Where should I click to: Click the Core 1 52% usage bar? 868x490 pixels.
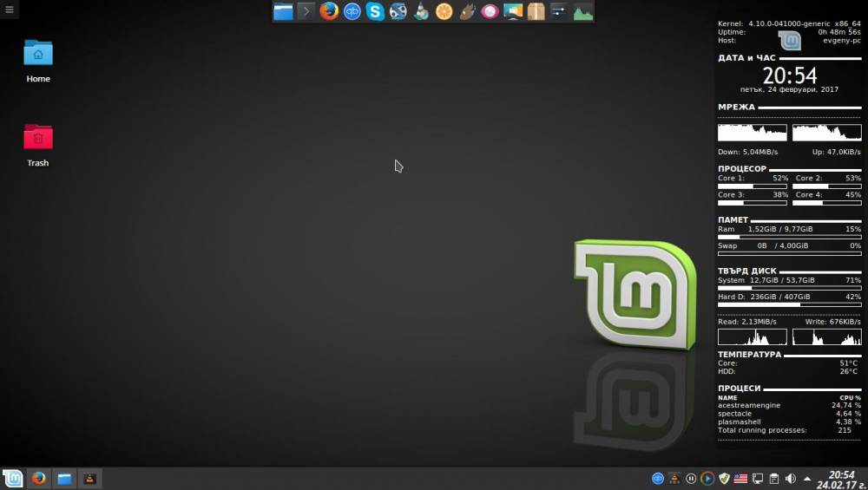[753, 186]
